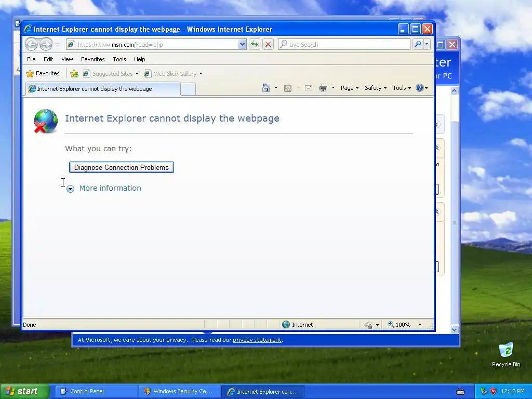Click the network connection tray icon

tap(484, 392)
